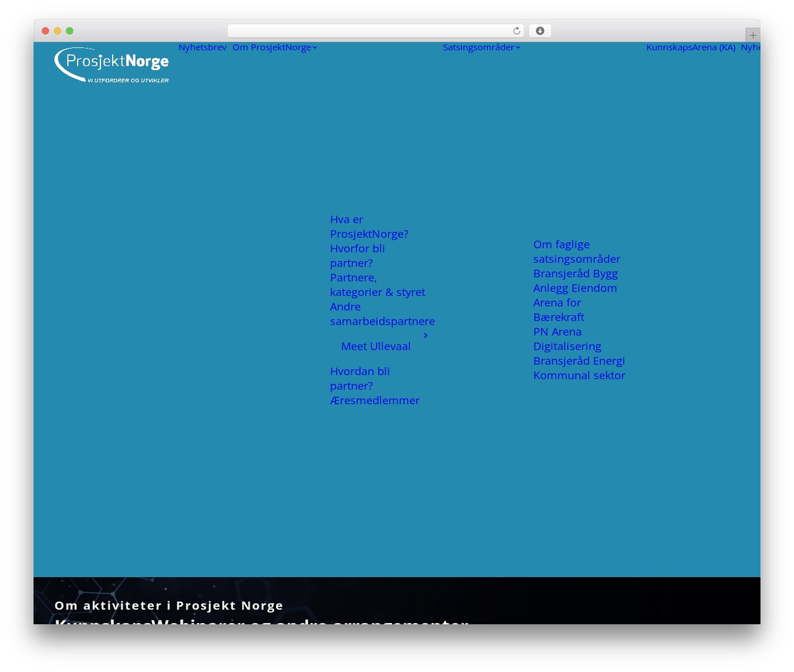
Task: Open Kommunal sektor link
Action: click(579, 375)
